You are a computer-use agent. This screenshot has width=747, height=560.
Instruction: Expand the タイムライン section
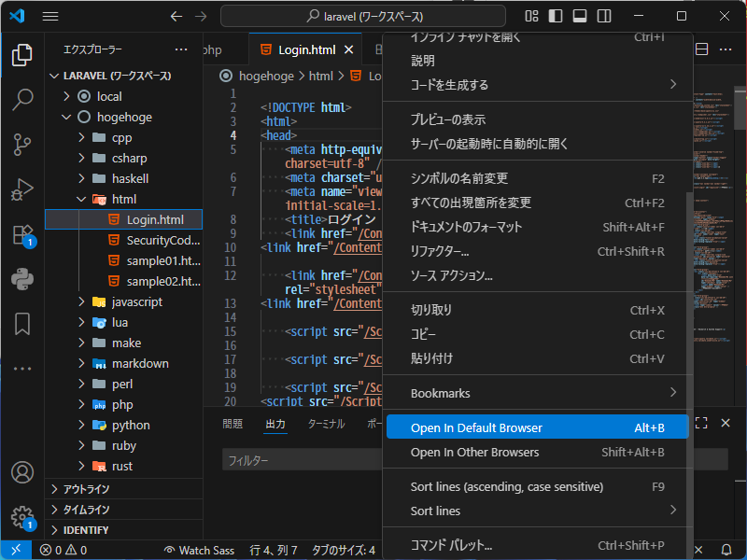tap(86, 510)
